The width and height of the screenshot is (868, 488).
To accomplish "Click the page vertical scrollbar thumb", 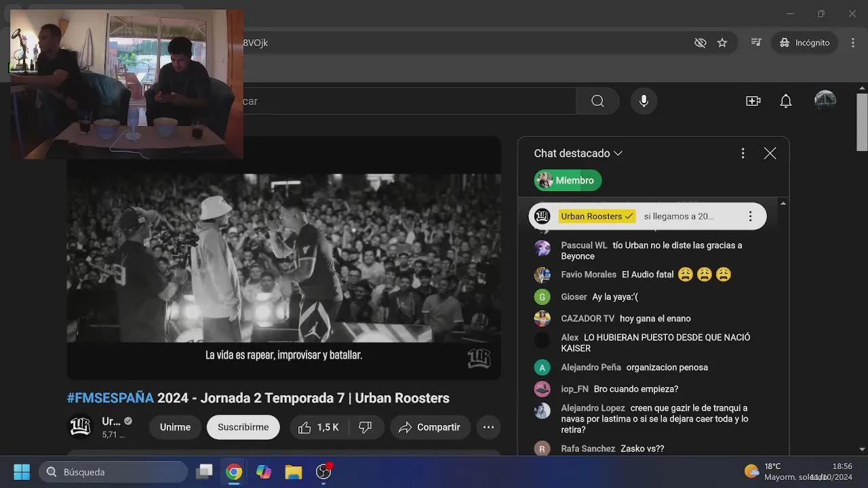I will click(x=862, y=122).
